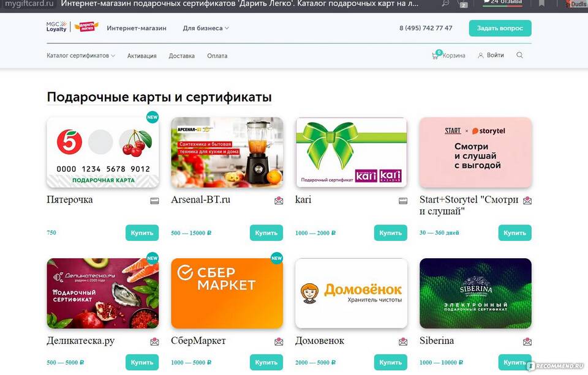The height and width of the screenshot is (375, 588).
Task: Click Купить for the СберМаркет certificate
Action: (x=266, y=362)
